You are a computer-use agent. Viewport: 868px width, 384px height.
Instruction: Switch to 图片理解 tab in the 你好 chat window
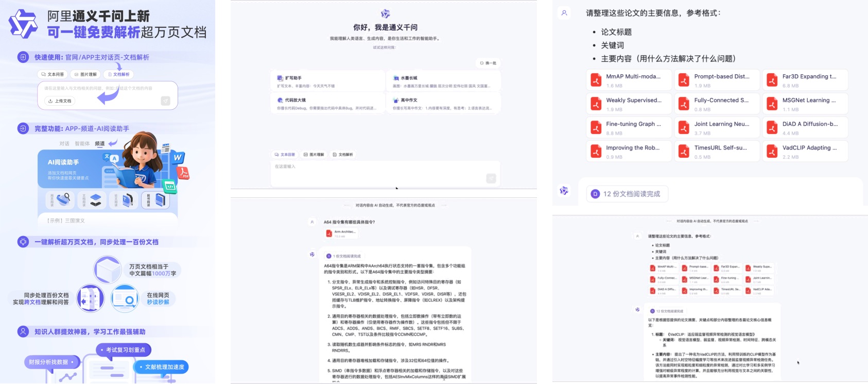click(x=314, y=155)
